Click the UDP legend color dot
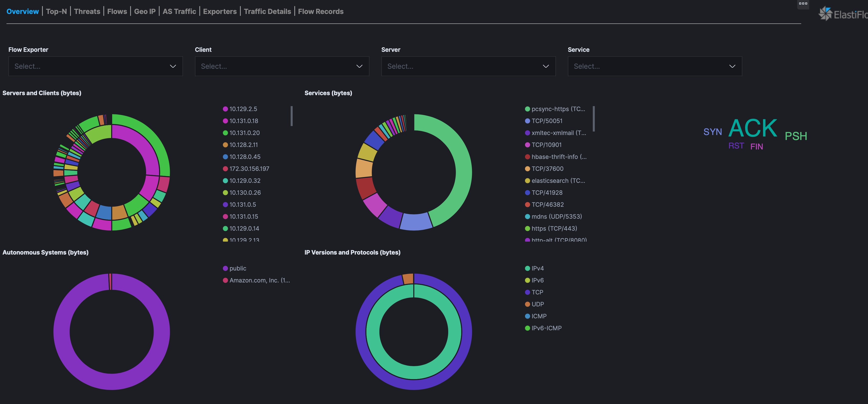The width and height of the screenshot is (868, 404). [x=527, y=304]
